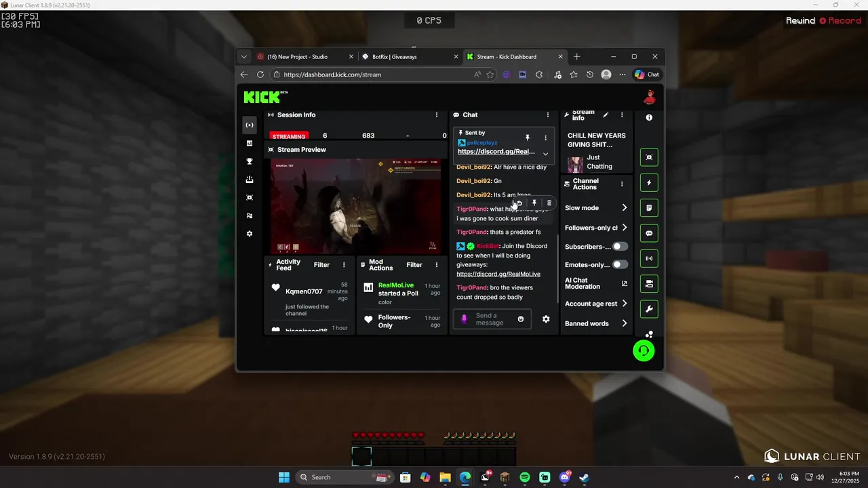Open the Windows Start button
868x488 pixels.
click(284, 477)
